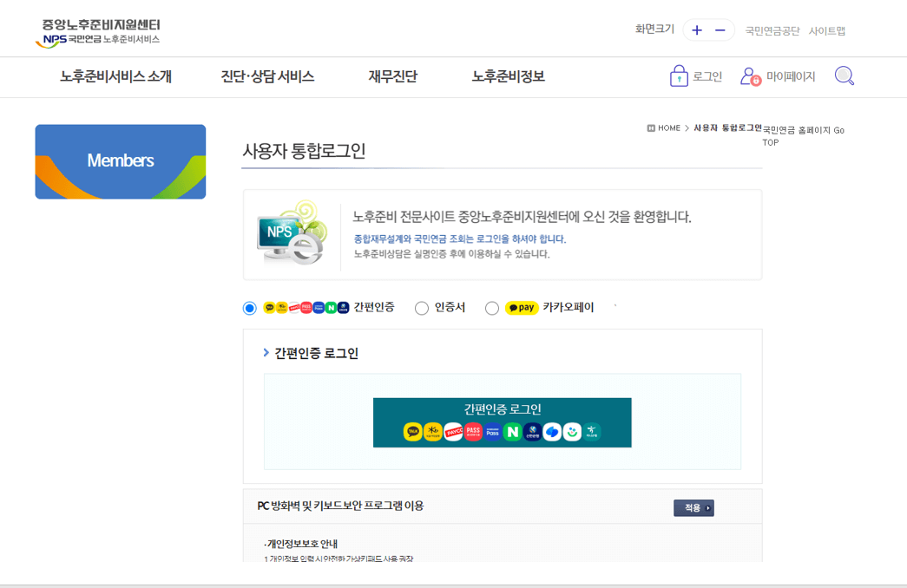Open search using the magnifying glass icon
This screenshot has width=907, height=588.
843,76
